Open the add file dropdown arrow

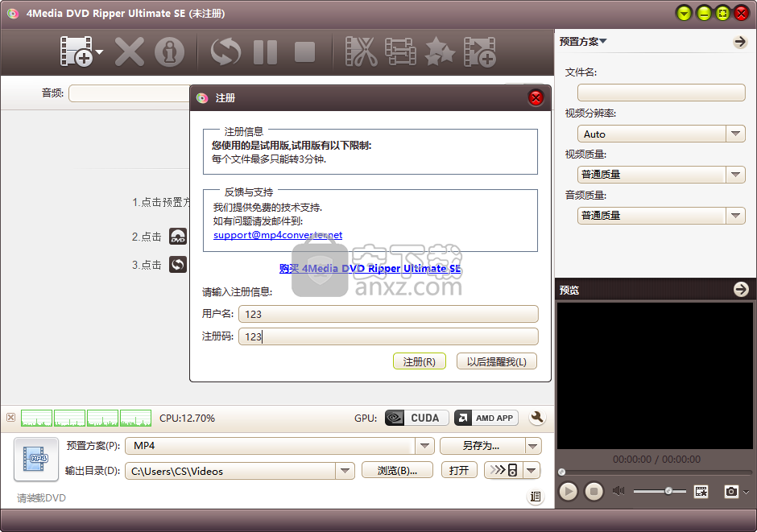coord(99,52)
